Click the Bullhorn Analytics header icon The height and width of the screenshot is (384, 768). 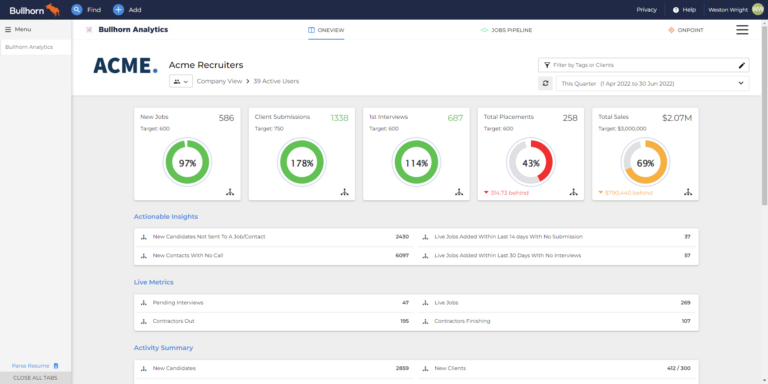[x=89, y=30]
